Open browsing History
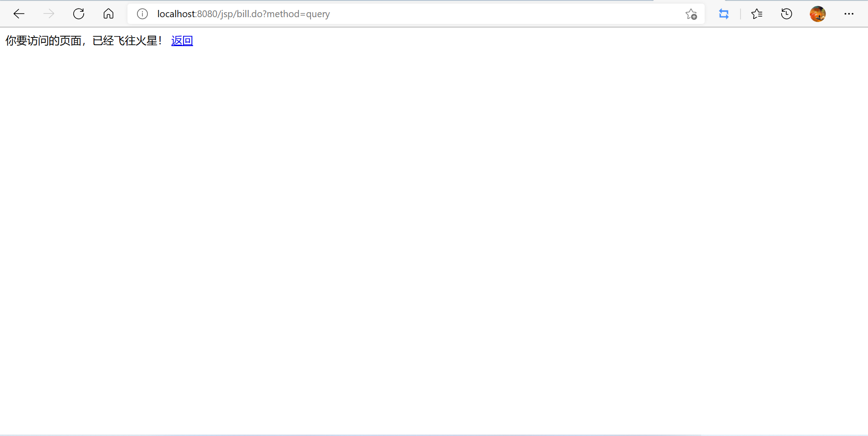Viewport: 868px width, 436px height. pyautogui.click(x=787, y=14)
